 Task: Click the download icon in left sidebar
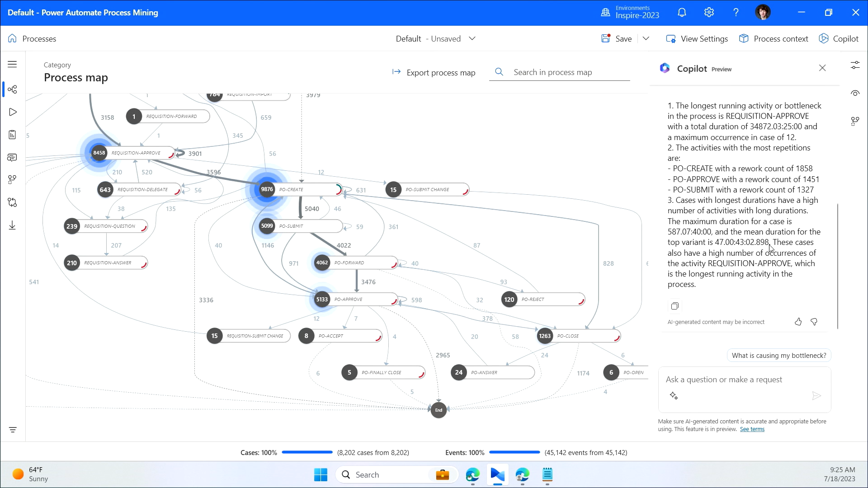(12, 225)
